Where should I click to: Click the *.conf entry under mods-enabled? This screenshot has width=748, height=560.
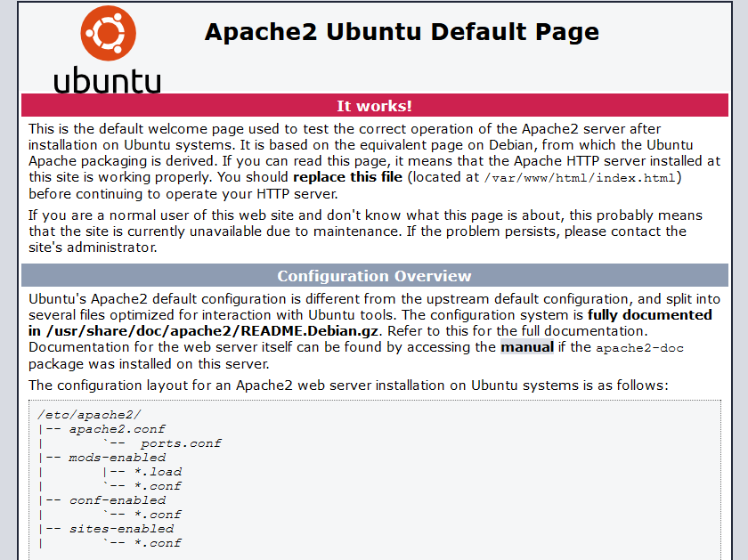[x=158, y=486]
